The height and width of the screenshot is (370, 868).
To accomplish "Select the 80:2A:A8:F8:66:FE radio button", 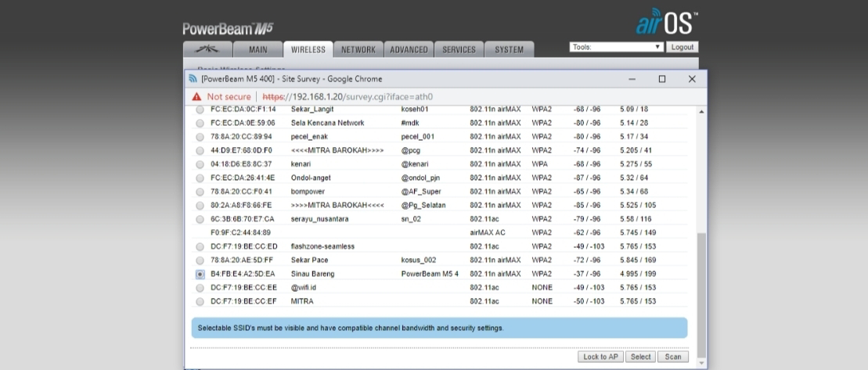I will 200,205.
